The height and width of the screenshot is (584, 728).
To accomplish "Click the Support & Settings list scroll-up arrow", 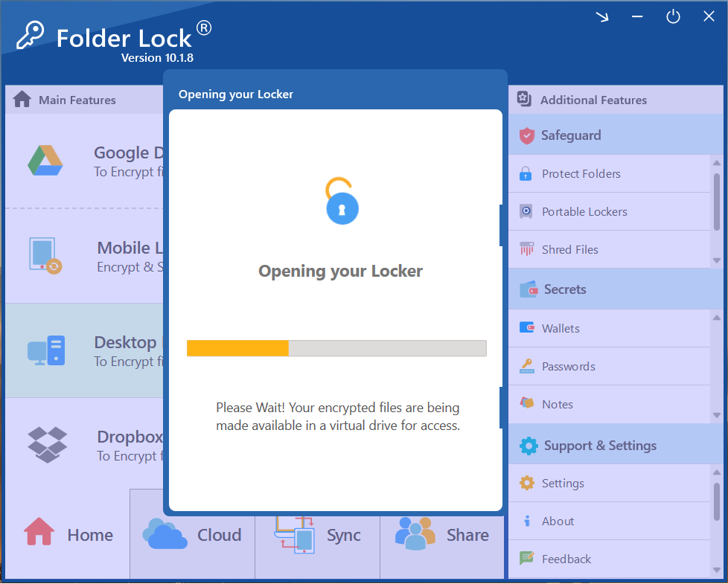I will 717,472.
